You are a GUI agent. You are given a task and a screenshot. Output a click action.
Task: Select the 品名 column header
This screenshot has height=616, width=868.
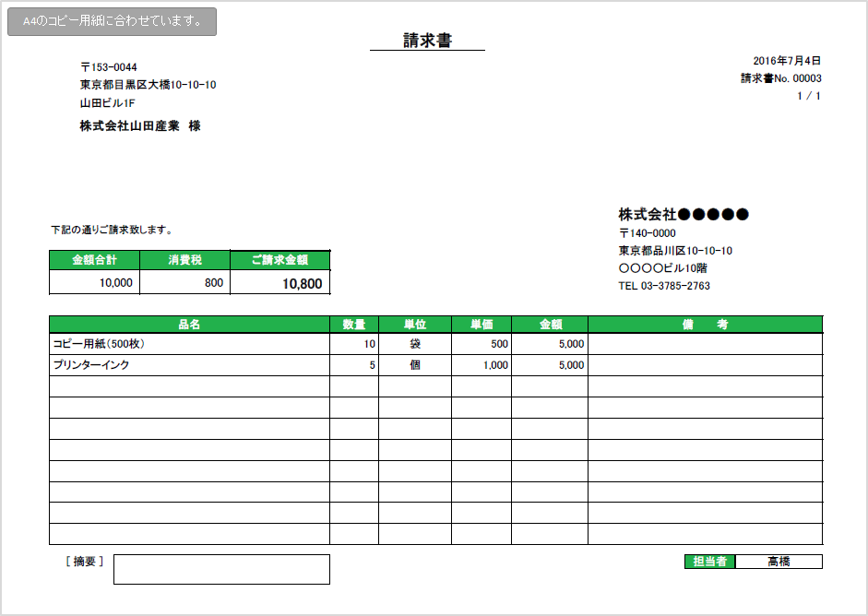tap(189, 325)
